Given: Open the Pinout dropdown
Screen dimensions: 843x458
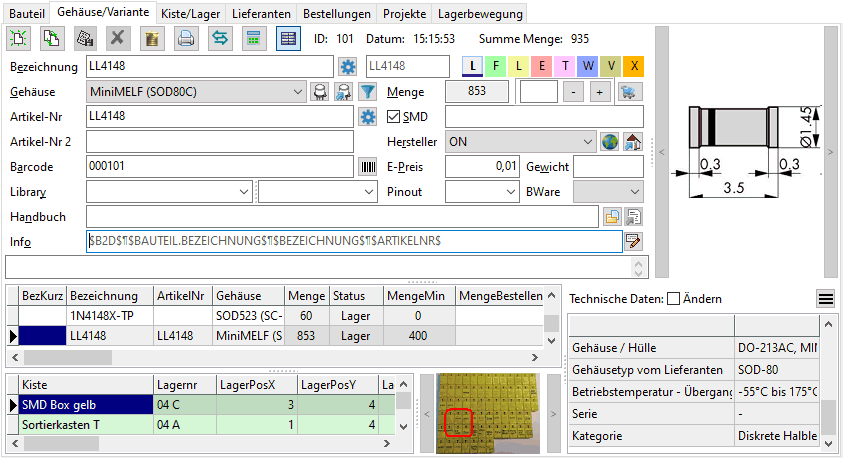Looking at the screenshot, I should (510, 191).
